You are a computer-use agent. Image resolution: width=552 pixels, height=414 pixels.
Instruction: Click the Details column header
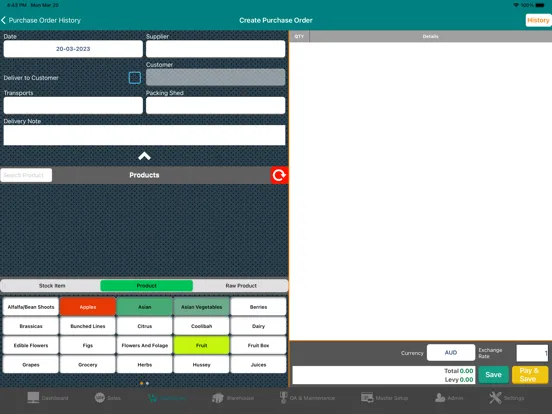(x=431, y=36)
